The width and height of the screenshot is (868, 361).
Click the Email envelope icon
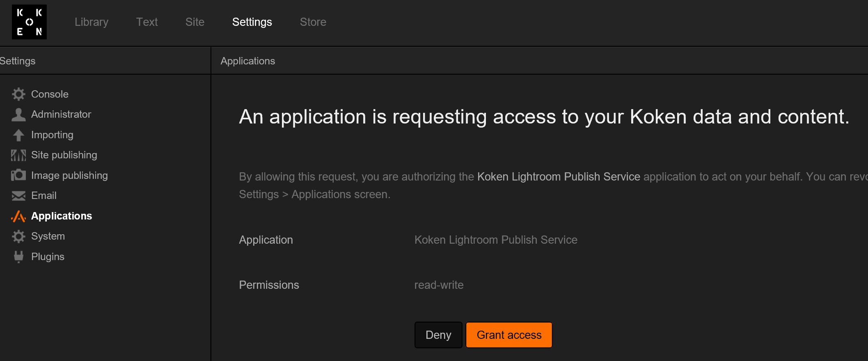[x=18, y=196]
